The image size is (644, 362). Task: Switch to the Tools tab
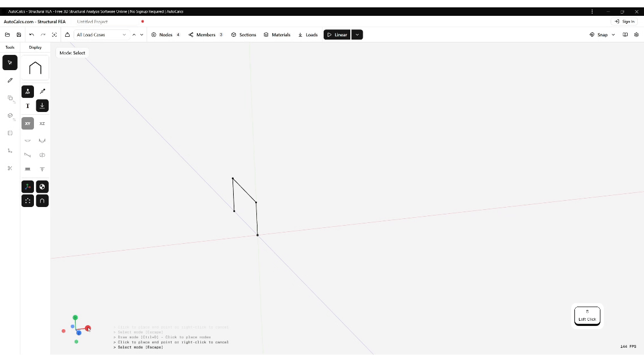coord(9,47)
